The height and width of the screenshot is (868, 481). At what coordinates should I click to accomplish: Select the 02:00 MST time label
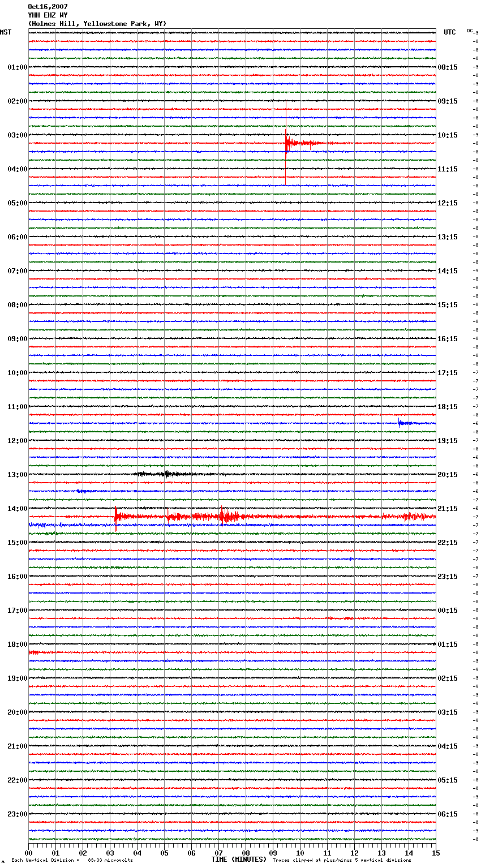coord(17,101)
